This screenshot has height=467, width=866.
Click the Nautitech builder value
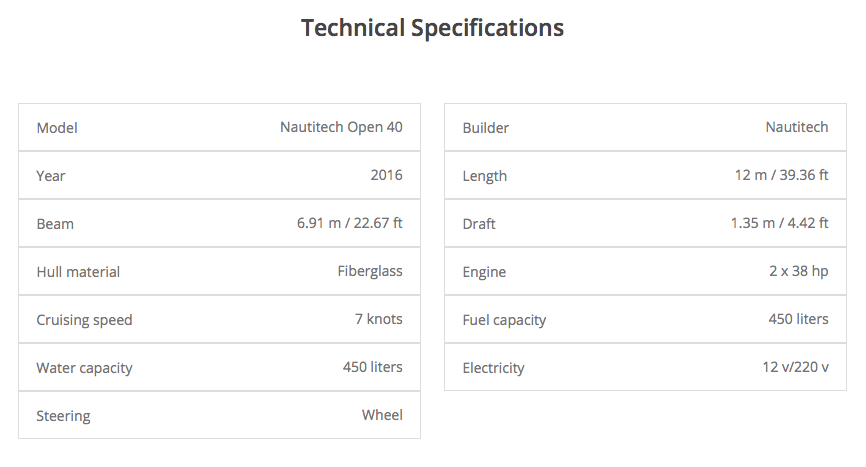[797, 127]
